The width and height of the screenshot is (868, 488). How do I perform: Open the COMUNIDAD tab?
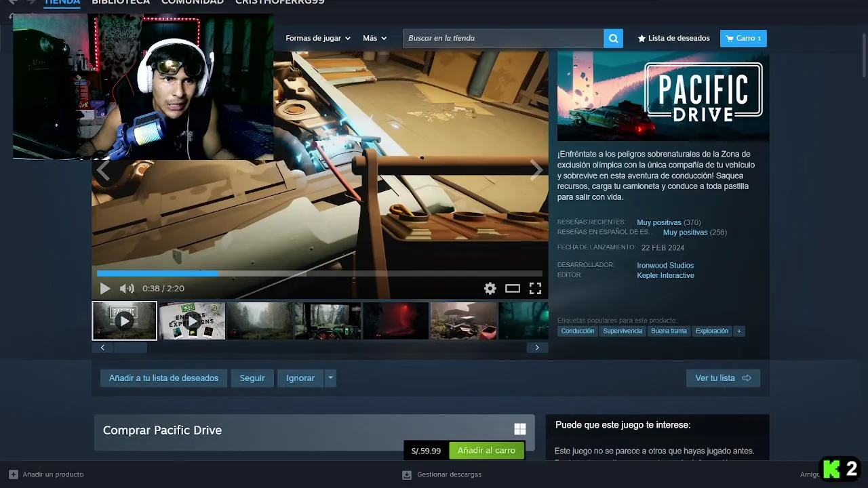pyautogui.click(x=193, y=3)
